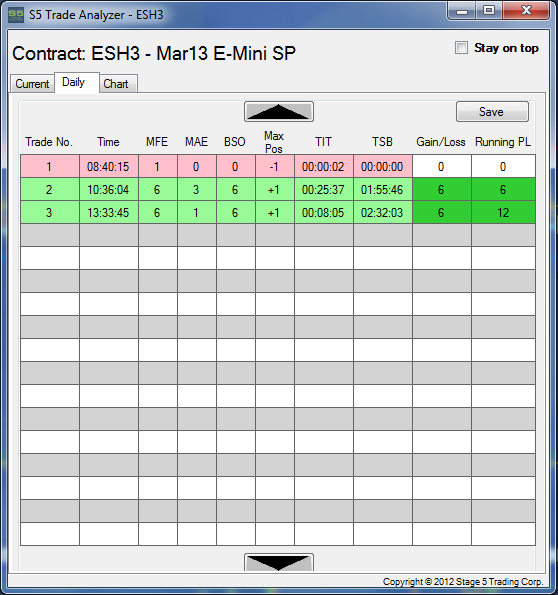Screen dimensions: 558x595
Task: Select the time cell 13:33:45
Action: [109, 212]
